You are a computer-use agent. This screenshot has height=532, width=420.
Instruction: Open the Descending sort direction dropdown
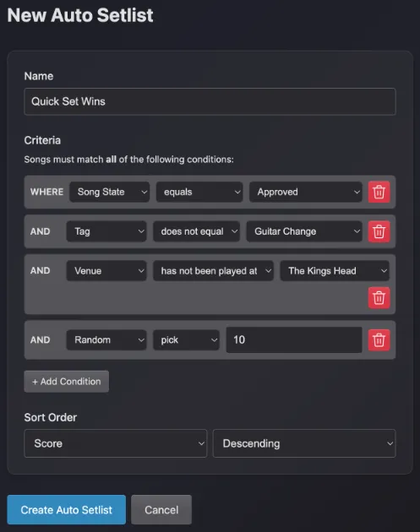tap(304, 443)
